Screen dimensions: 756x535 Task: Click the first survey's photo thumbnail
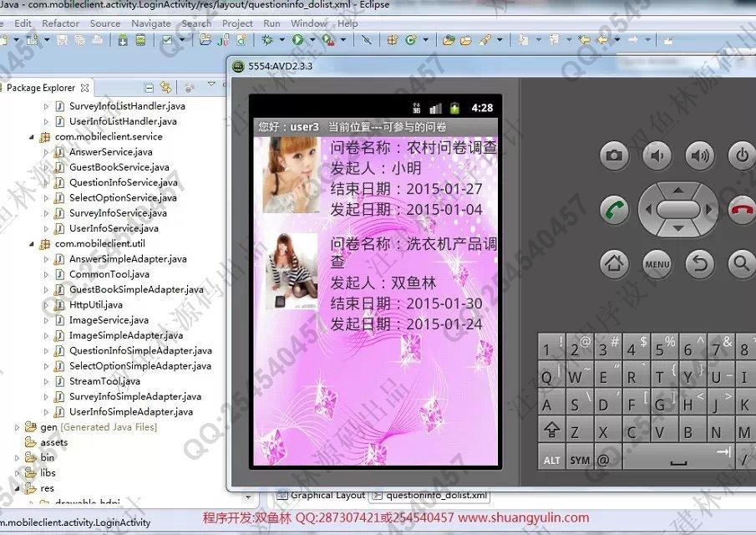[x=291, y=175]
